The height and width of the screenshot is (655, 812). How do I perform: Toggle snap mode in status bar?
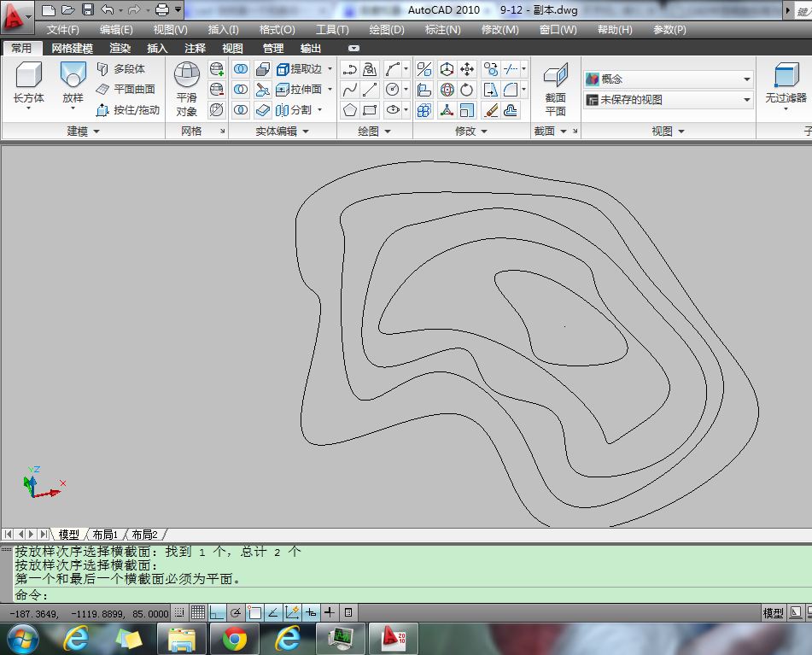pos(179,613)
